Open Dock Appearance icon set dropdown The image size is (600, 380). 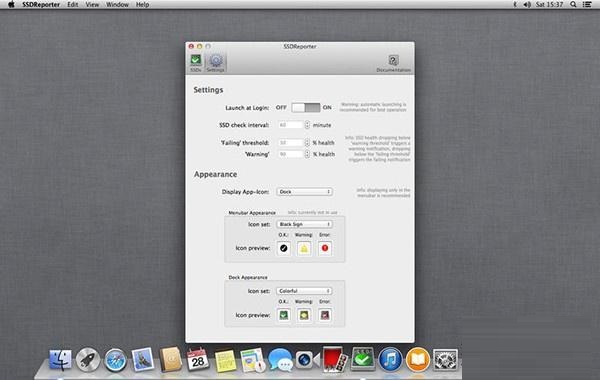coord(304,291)
